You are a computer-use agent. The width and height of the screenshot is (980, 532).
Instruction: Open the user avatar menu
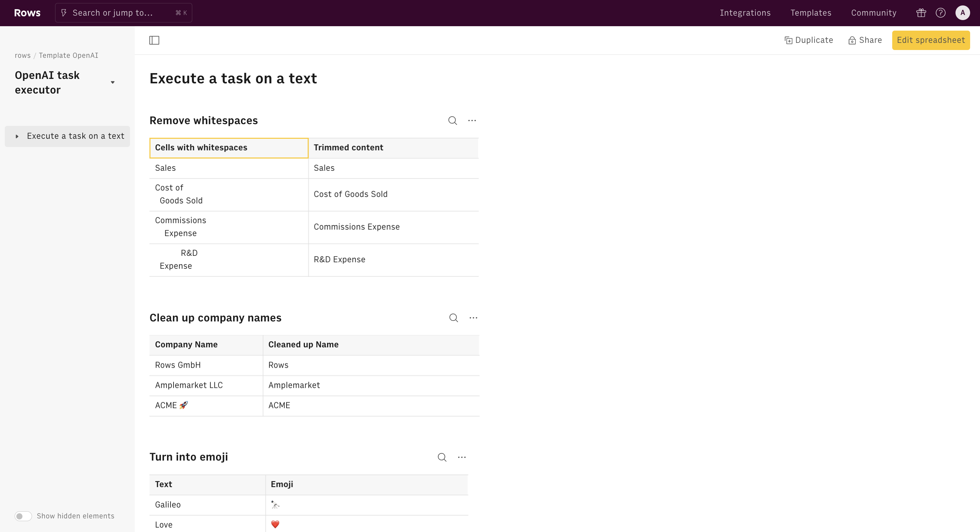pos(962,13)
